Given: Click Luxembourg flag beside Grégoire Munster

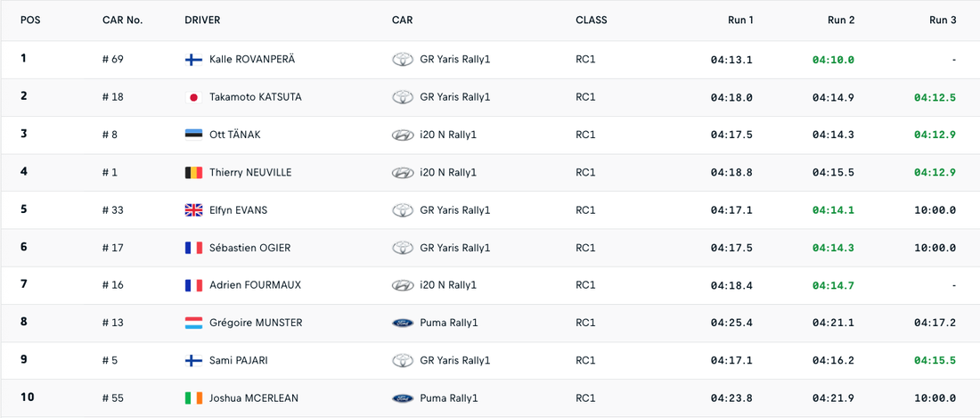Looking at the screenshot, I should (x=193, y=323).
